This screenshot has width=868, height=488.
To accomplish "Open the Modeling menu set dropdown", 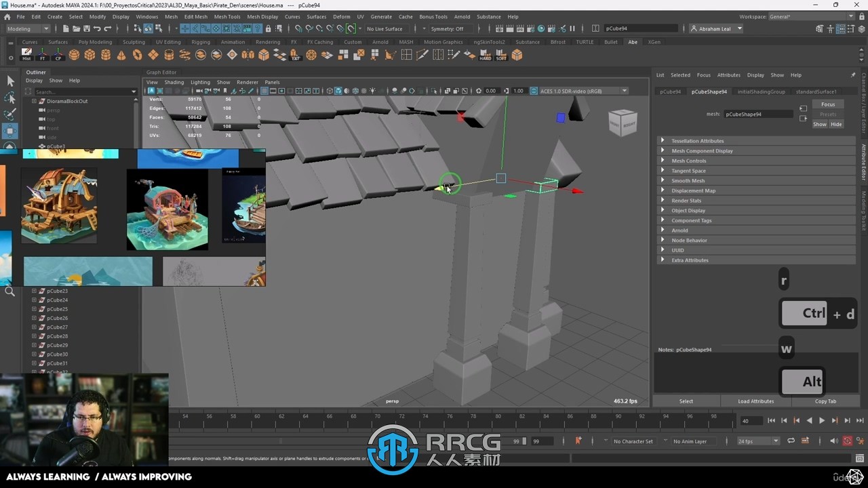I will [x=28, y=28].
